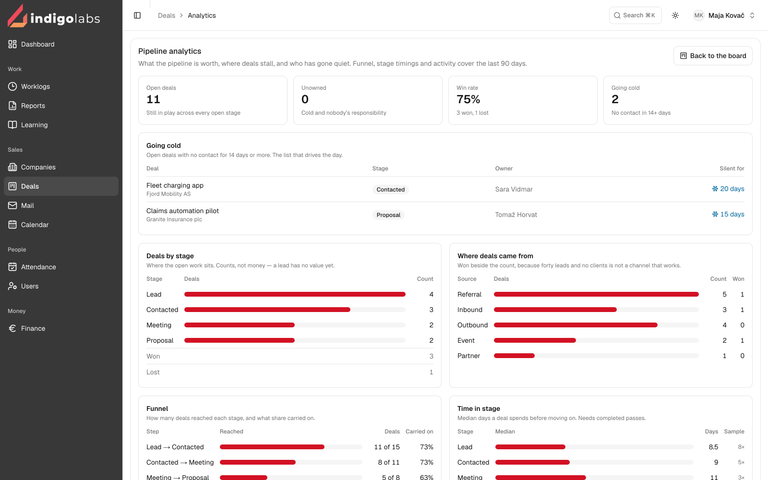Image resolution: width=768 pixels, height=480 pixels.
Task: Click the 15 days silent value
Action: [x=732, y=214]
